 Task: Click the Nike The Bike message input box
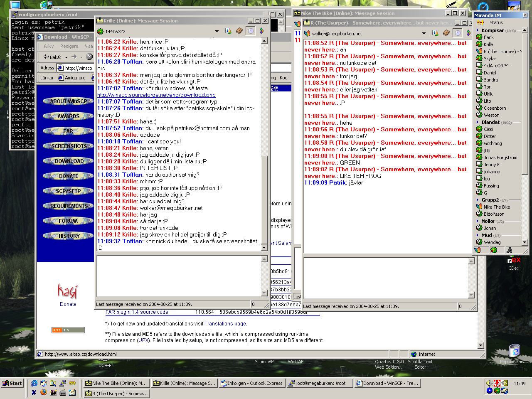[x=386, y=278]
